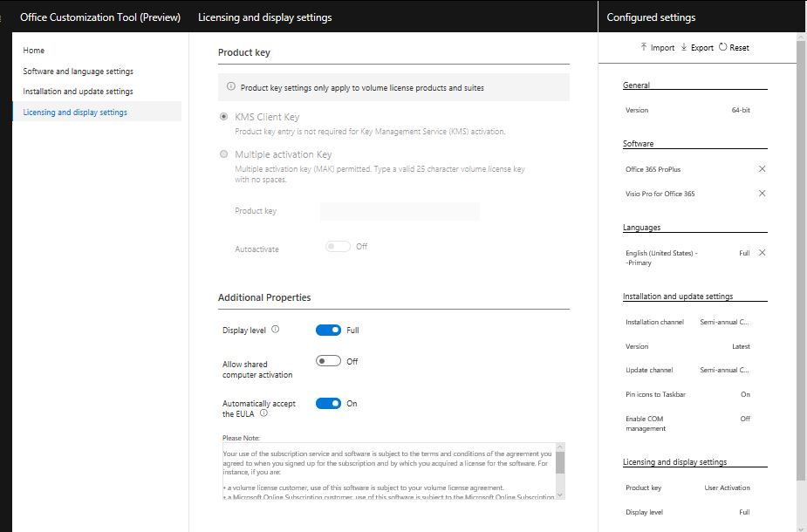Click scroll-up arrow in Please Note box

pos(560,447)
